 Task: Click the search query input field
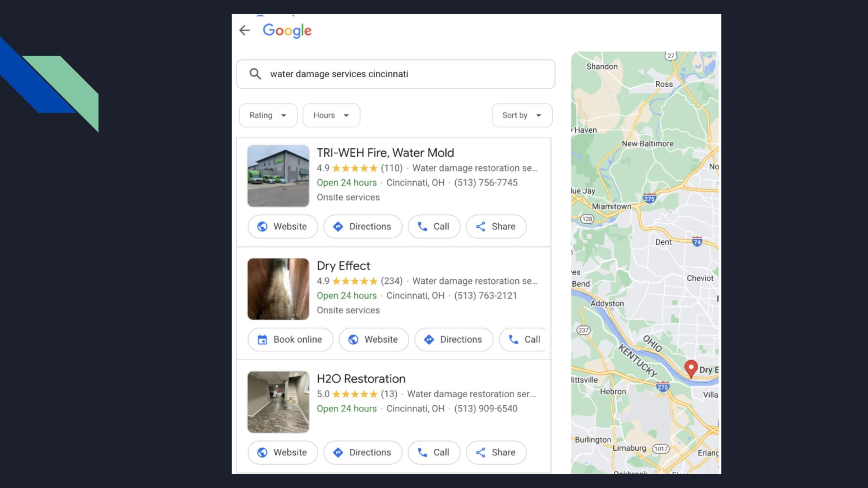pos(407,74)
